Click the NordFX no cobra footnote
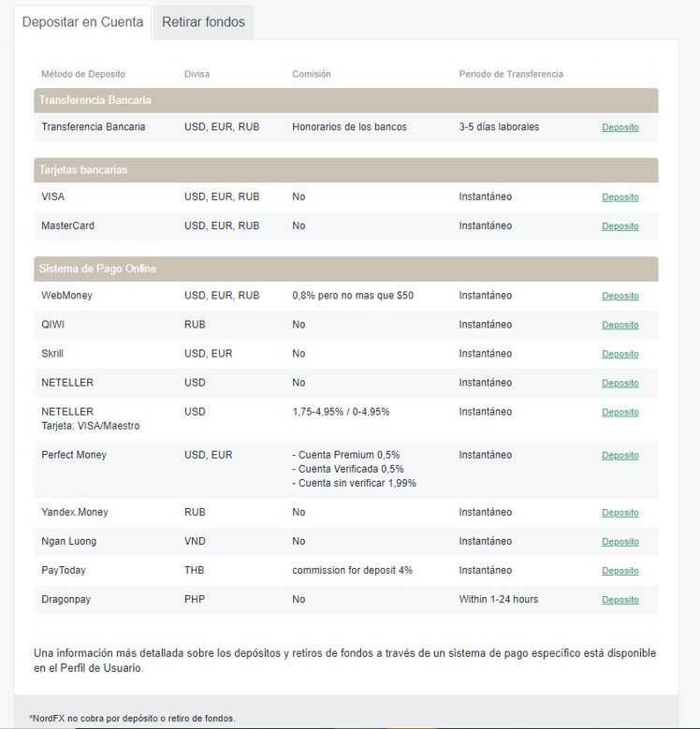 coord(132,719)
